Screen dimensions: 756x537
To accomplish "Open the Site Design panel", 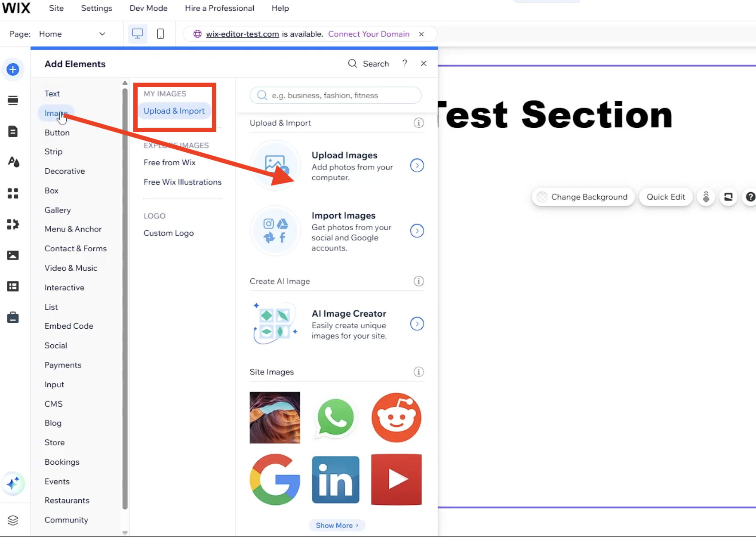I will 13,162.
